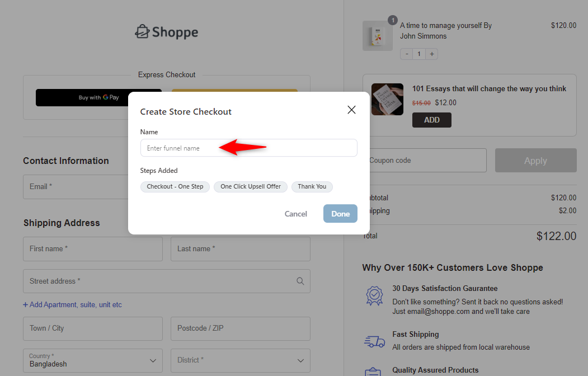This screenshot has width=588, height=376.
Task: Click the Shoppe logo
Action: pos(167,32)
